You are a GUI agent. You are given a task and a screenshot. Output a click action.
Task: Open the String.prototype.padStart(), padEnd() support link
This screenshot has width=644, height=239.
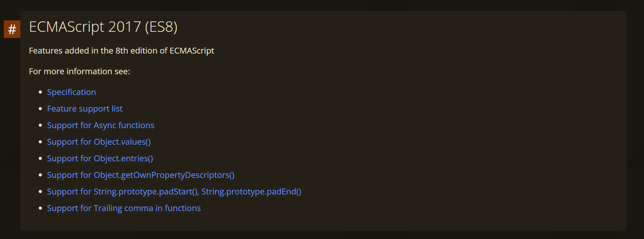click(174, 192)
